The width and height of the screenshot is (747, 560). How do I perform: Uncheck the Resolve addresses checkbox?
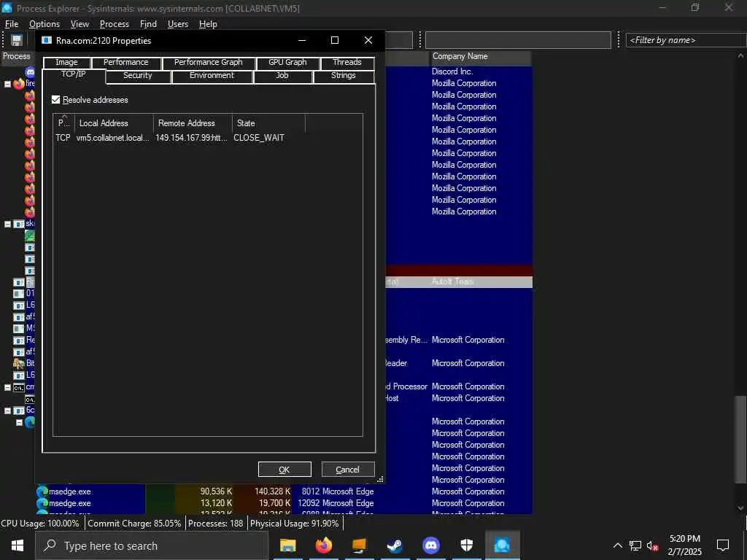[55, 100]
